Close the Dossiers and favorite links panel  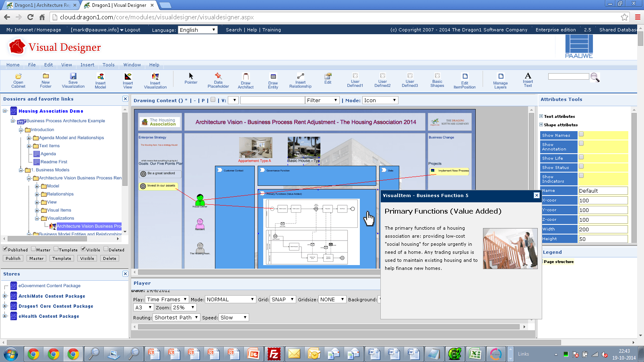pyautogui.click(x=125, y=99)
